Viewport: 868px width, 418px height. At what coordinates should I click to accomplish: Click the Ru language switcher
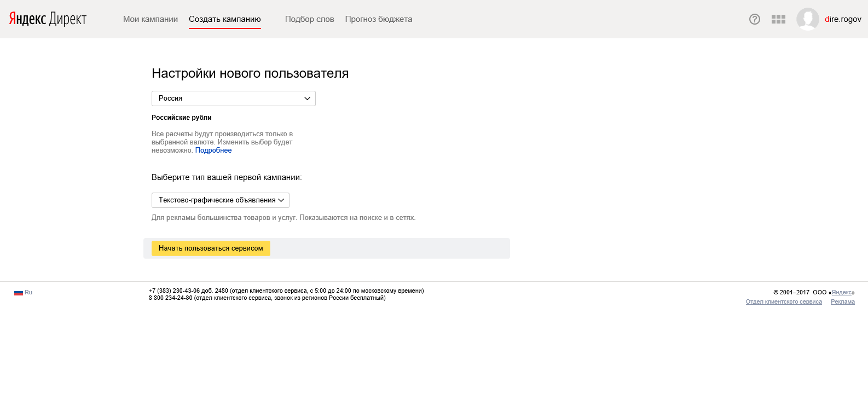click(x=28, y=293)
